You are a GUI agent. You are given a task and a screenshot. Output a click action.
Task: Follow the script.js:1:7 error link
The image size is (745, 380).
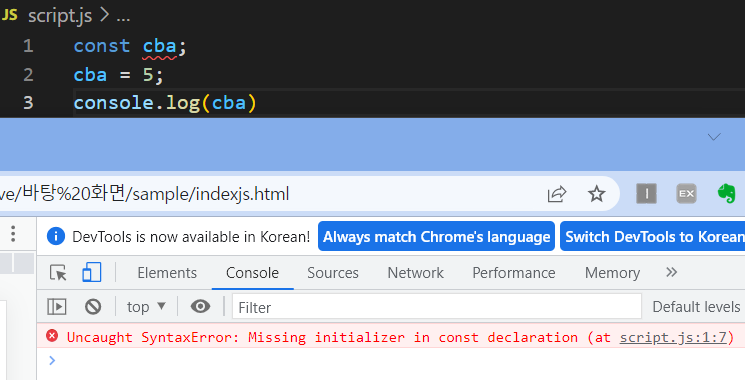click(673, 337)
